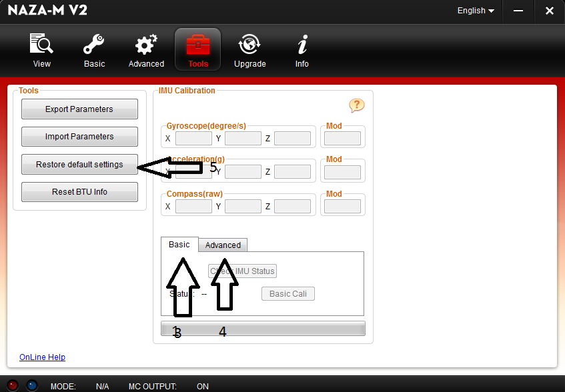The height and width of the screenshot is (392, 565).
Task: Open the OnLine Help link
Action: 42,357
